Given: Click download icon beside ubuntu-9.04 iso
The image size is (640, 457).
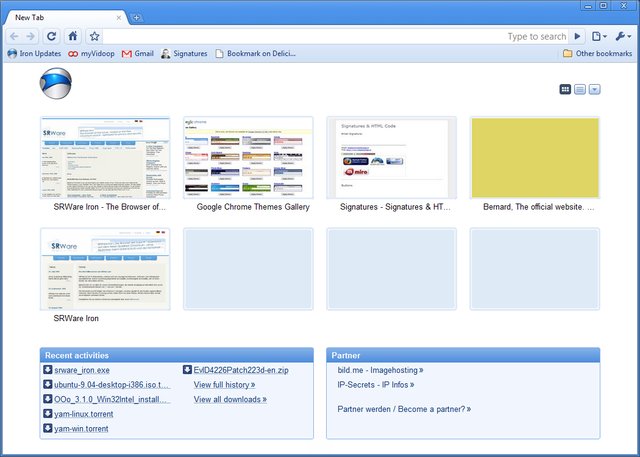Looking at the screenshot, I should [48, 384].
